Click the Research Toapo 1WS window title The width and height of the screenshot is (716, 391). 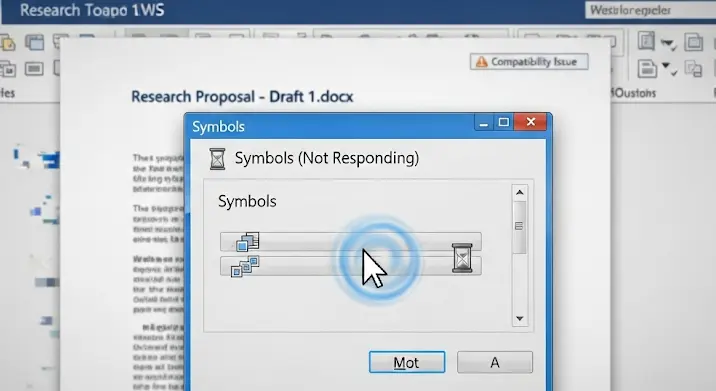[92, 10]
